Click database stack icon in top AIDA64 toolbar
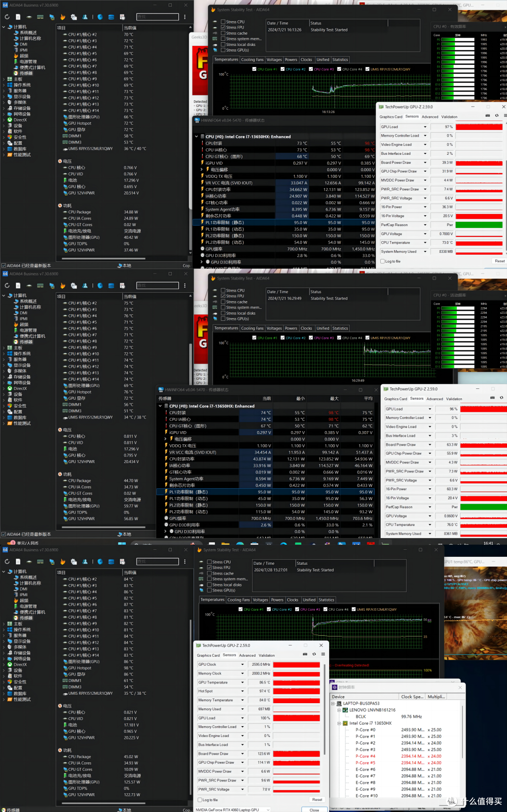The height and width of the screenshot is (812, 507). pos(111,17)
